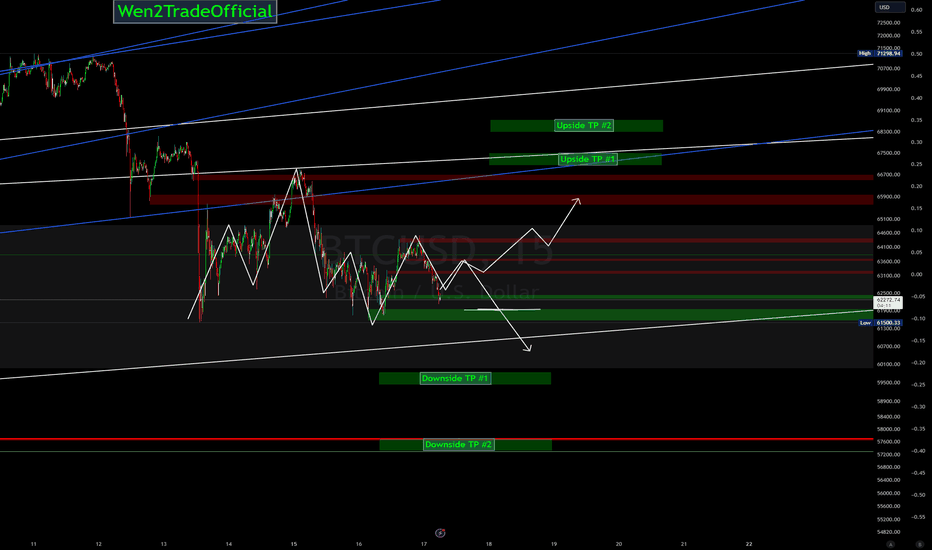Click the 72500.00 price scale value
This screenshot has width=932, height=550.
[889, 23]
